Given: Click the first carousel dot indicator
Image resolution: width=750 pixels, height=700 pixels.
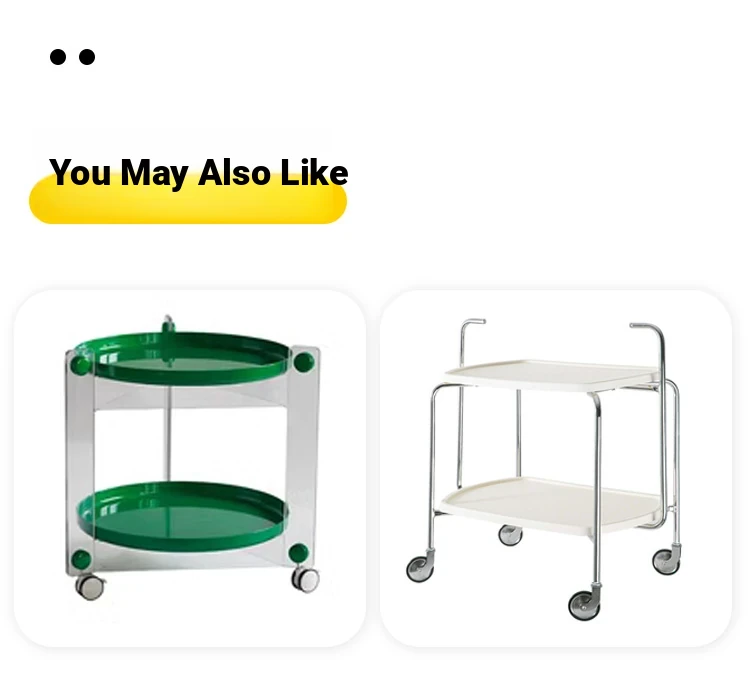Looking at the screenshot, I should click(x=58, y=57).
